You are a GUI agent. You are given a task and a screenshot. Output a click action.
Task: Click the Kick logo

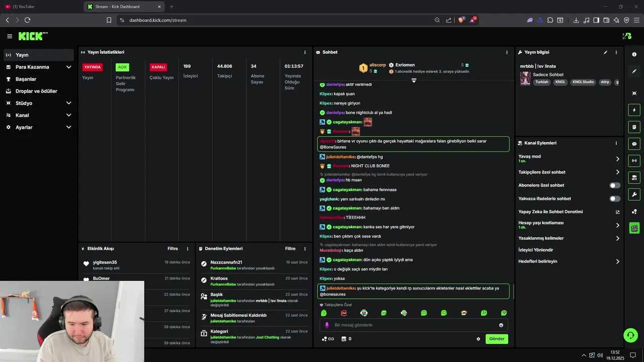point(33,36)
